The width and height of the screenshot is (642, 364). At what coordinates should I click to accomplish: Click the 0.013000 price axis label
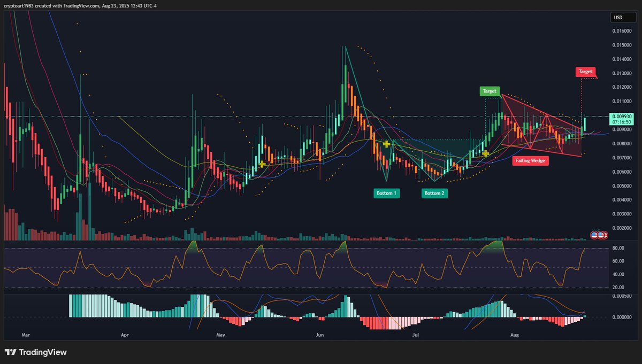pyautogui.click(x=622, y=73)
